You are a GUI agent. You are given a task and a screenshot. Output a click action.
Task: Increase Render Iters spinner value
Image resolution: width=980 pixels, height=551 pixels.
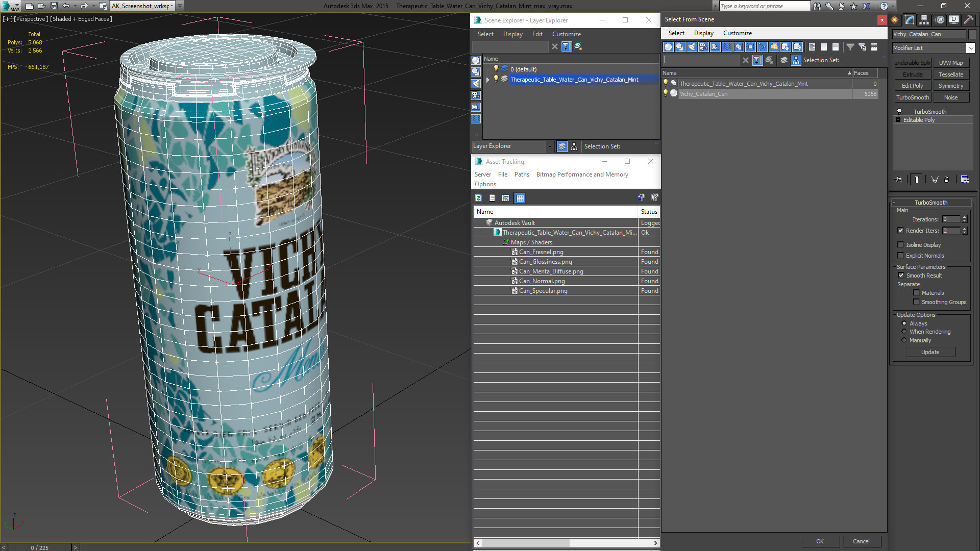[x=964, y=229]
